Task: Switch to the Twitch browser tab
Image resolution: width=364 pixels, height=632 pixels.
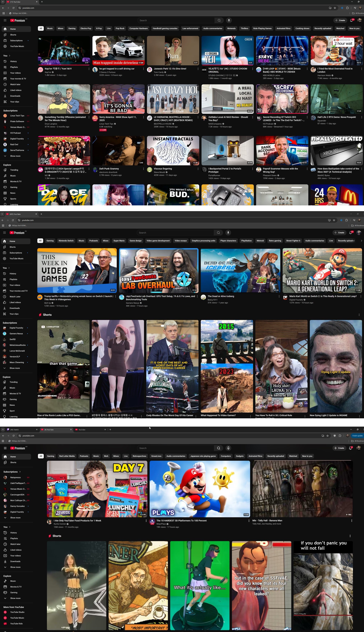Action: [15, 430]
